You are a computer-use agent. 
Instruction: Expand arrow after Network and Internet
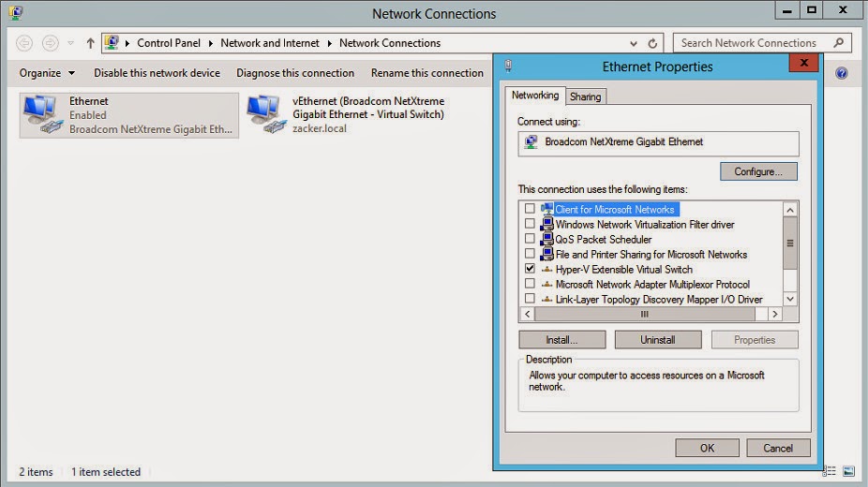coord(329,43)
